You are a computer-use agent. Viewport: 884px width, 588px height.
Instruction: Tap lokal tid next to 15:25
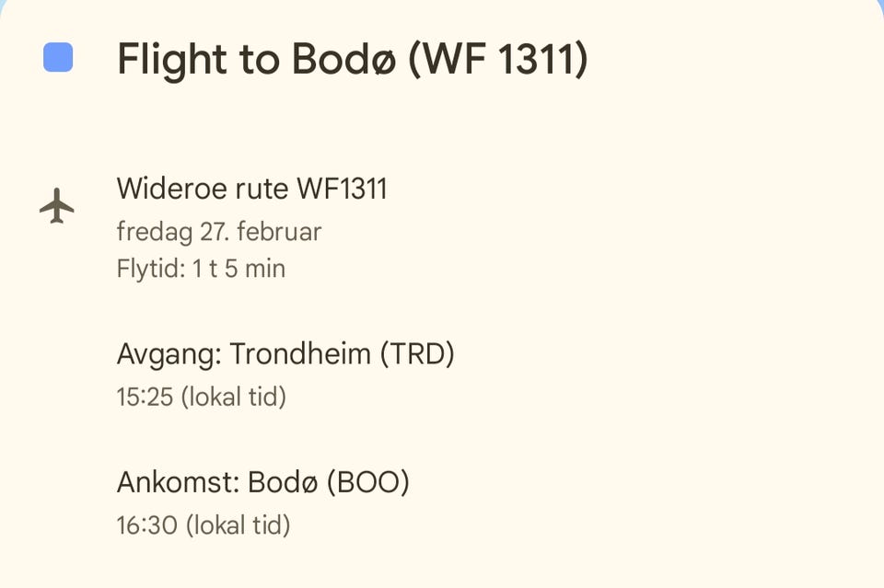(233, 398)
